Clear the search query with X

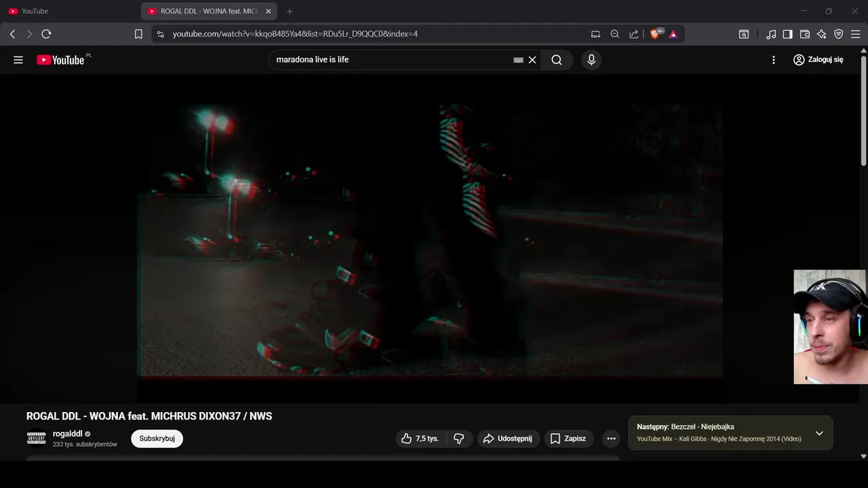(x=532, y=60)
